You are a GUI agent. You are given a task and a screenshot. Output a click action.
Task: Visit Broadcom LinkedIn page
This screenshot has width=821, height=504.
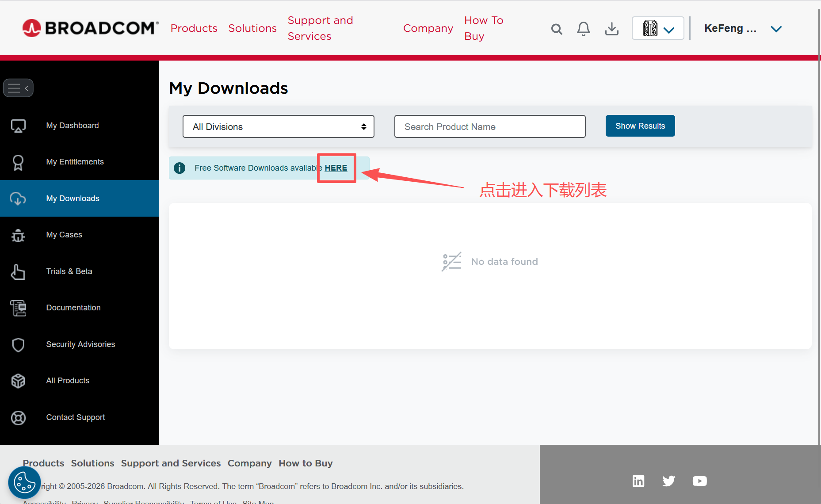[x=638, y=481]
